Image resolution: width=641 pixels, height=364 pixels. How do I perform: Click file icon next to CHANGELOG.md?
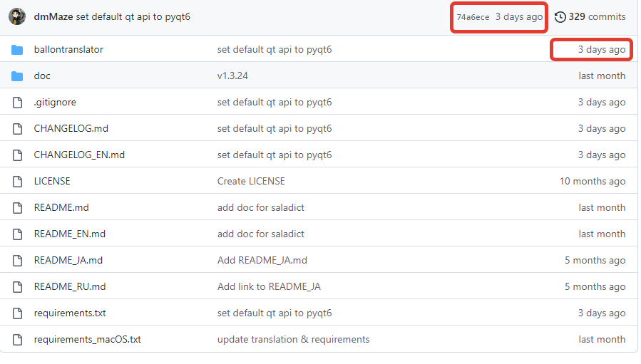click(x=17, y=129)
